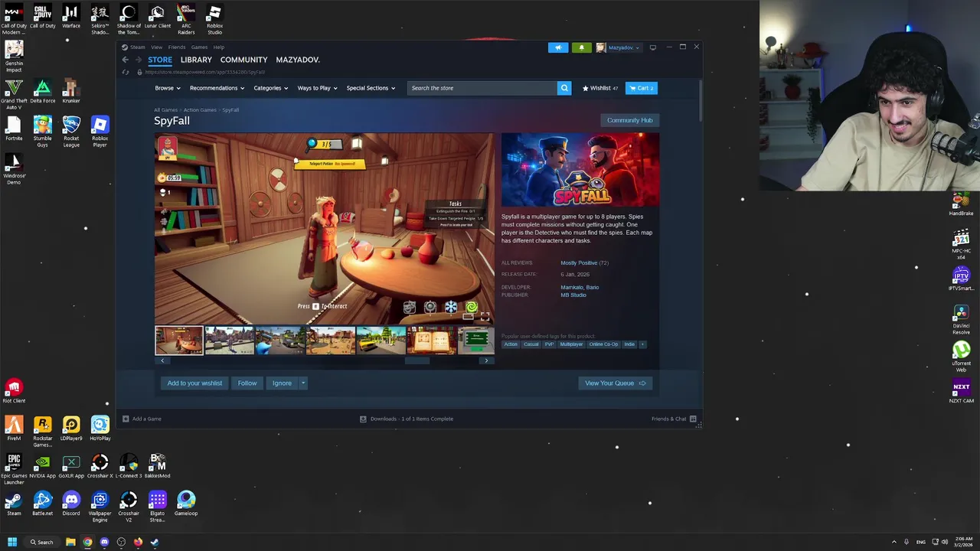This screenshot has width=980, height=551.
Task: Open Wallpaper Engine desktop shortcut
Action: click(x=100, y=507)
